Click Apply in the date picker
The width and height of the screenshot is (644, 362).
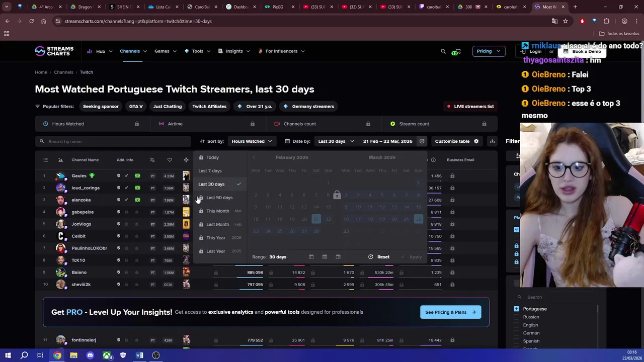412,257
